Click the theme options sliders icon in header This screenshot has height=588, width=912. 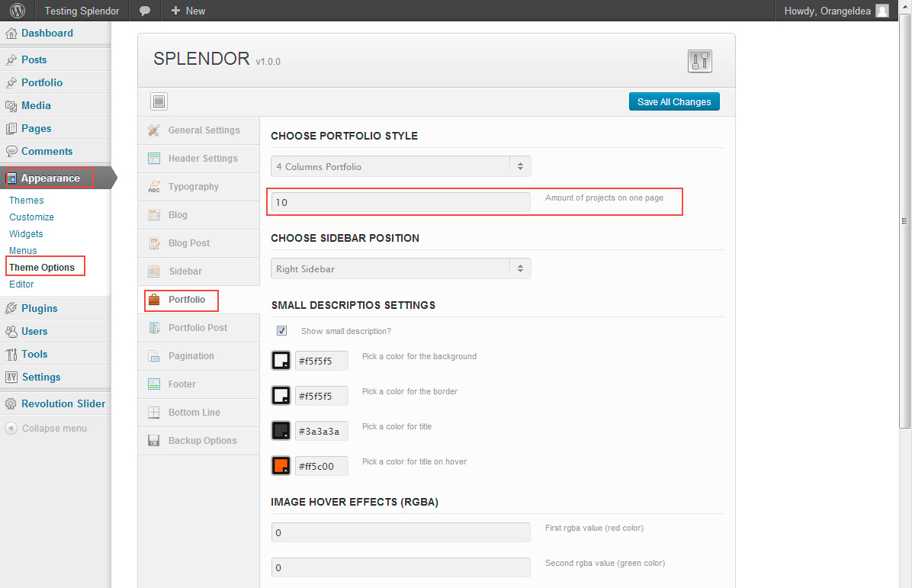click(700, 60)
